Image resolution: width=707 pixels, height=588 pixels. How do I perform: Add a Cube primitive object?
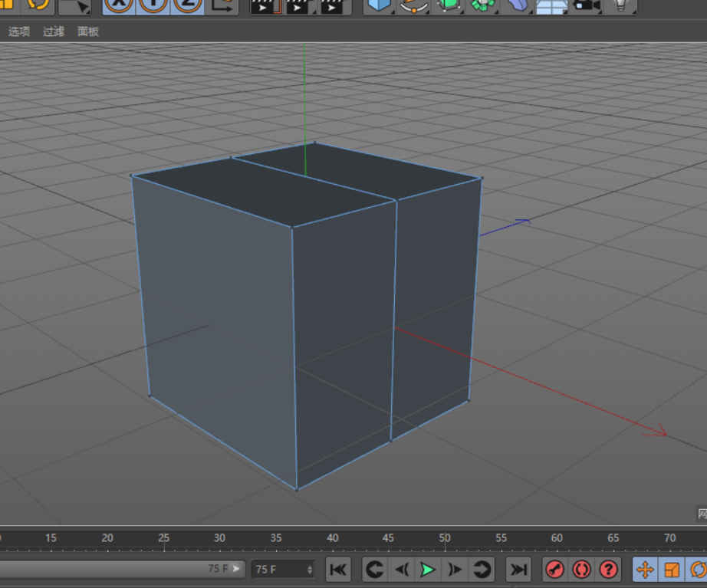379,5
